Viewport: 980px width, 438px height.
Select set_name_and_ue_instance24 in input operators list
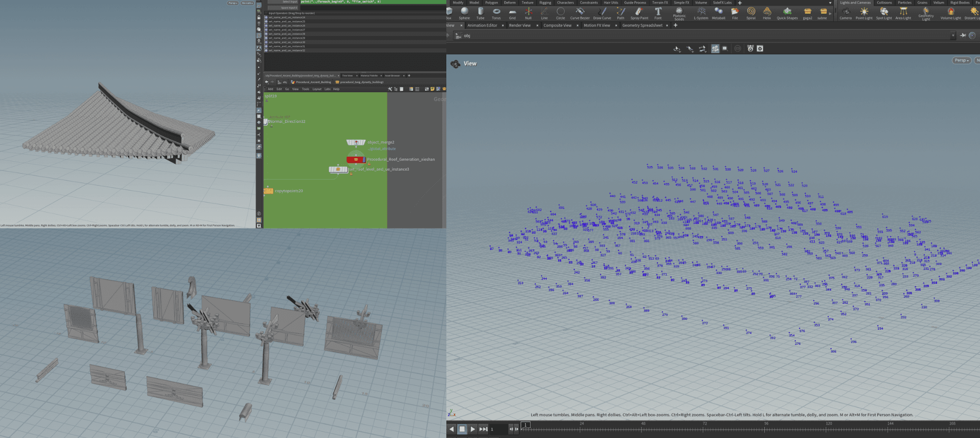355,17
